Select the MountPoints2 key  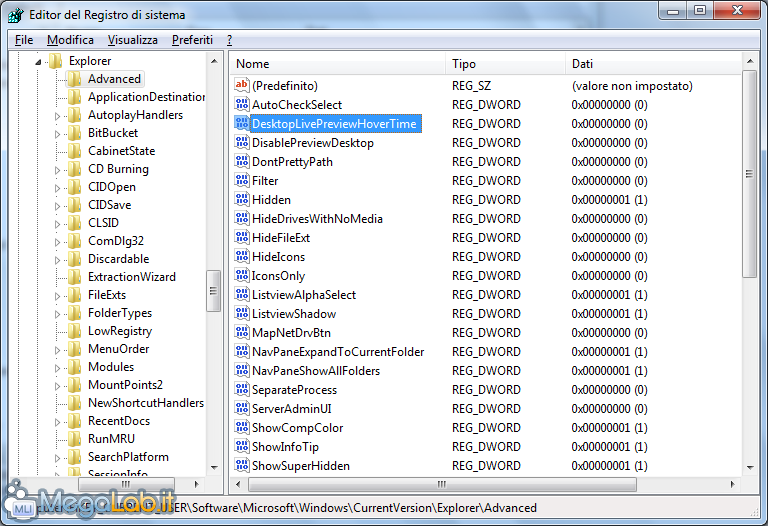[x=125, y=385]
